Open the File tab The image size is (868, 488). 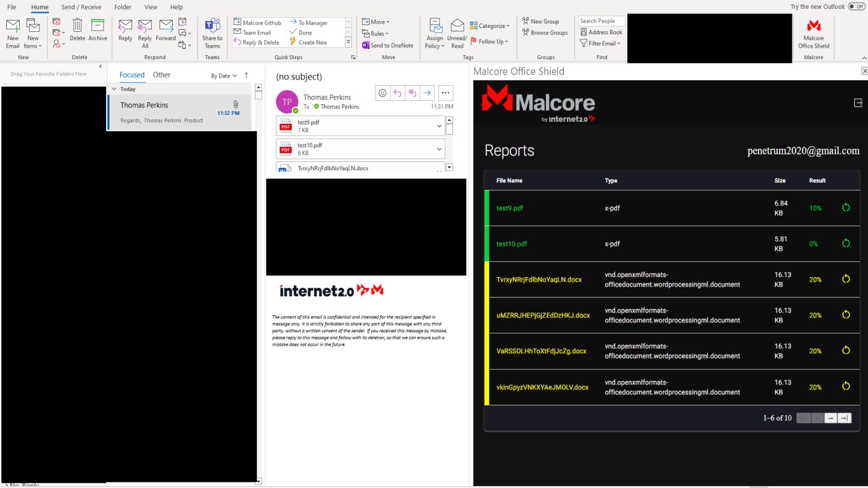tap(12, 7)
